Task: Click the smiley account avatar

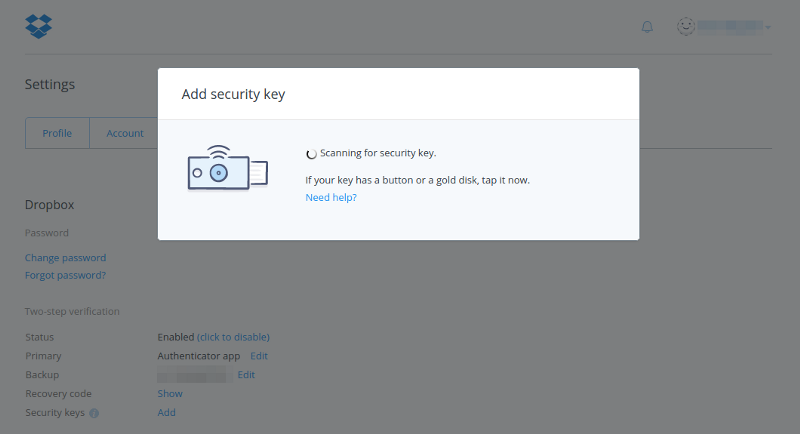Action: pos(686,27)
